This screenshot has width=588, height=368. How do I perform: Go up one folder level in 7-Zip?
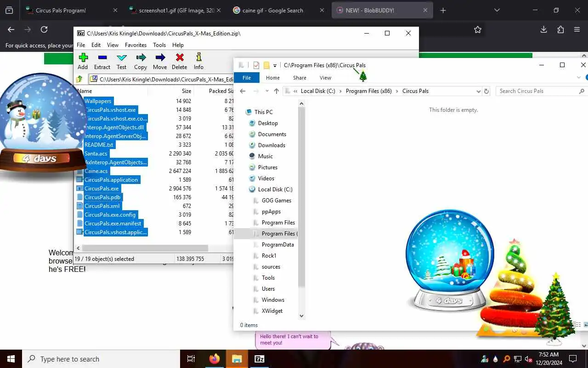[x=79, y=79]
